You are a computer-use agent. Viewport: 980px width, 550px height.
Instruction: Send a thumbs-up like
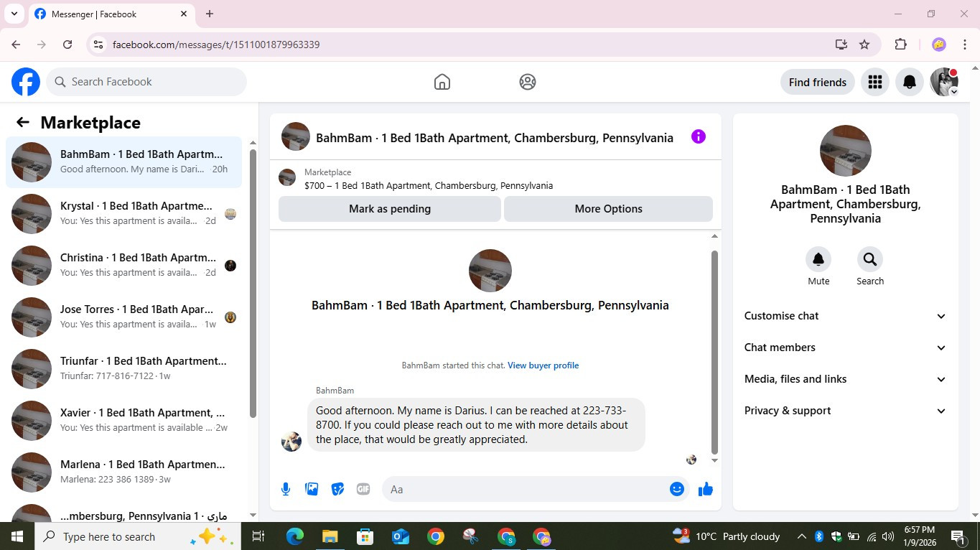[706, 489]
